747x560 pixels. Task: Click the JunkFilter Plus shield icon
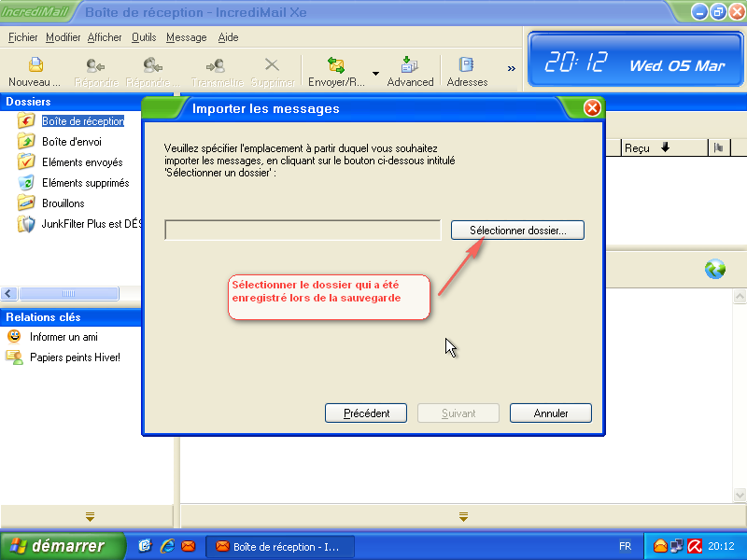(26, 223)
